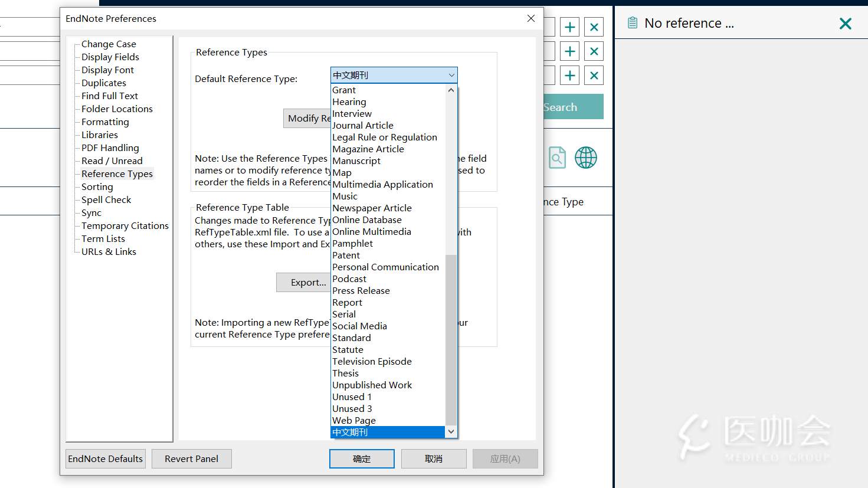Screen dimensions: 868x488
Task: Click the dropdown list scroll down arrow
Action: [451, 432]
